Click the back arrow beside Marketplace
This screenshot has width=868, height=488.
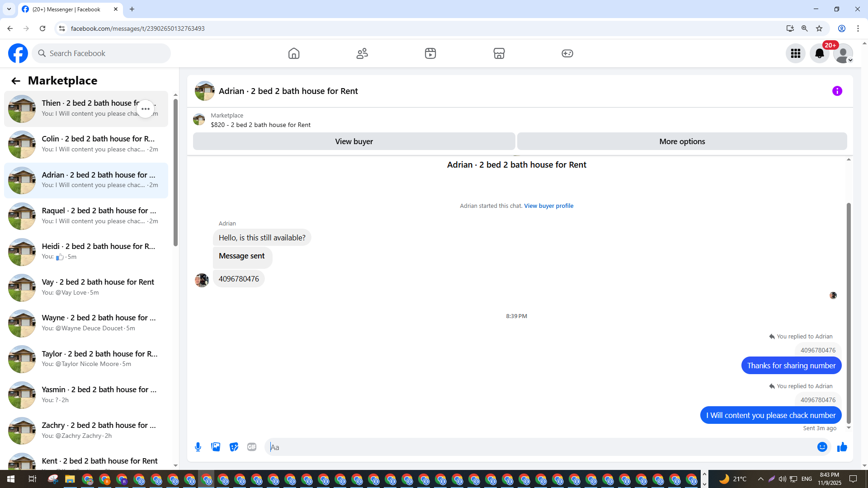click(16, 81)
